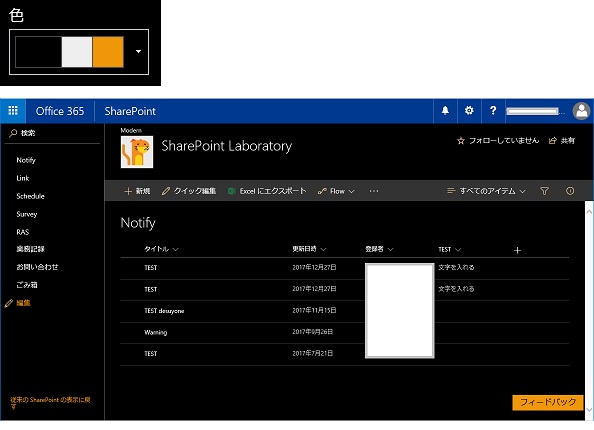The image size is (594, 430).
Task: Click the pencil icon next to 編集
Action: pyautogui.click(x=8, y=303)
